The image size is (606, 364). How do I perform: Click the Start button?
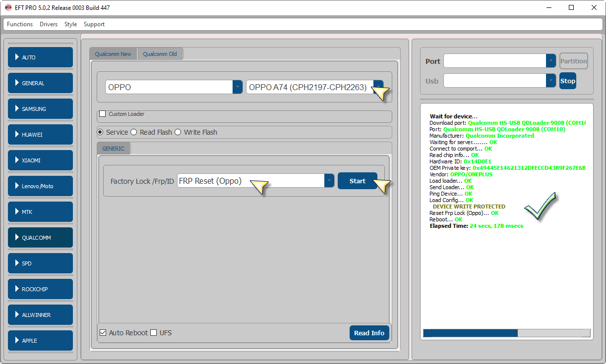(x=358, y=181)
